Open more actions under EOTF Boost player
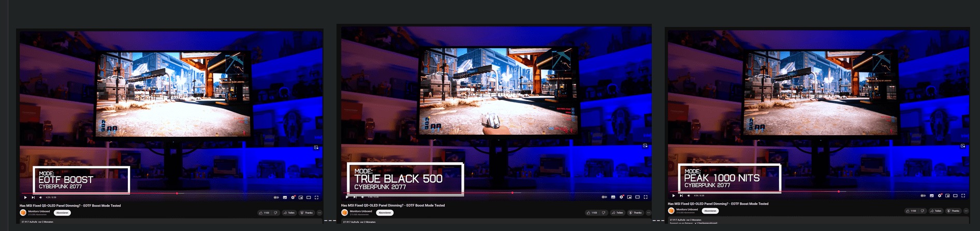The image size is (980, 231). click(319, 213)
